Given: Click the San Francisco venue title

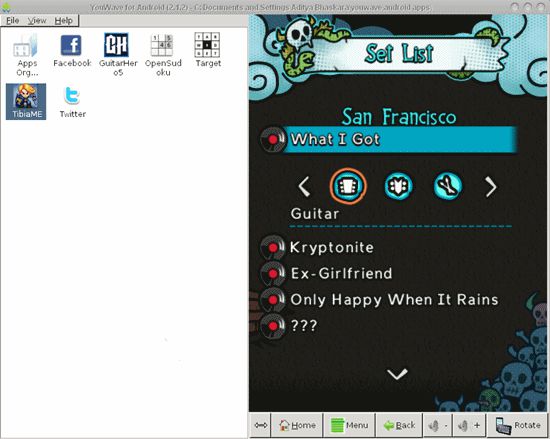Looking at the screenshot, I should 399,116.
